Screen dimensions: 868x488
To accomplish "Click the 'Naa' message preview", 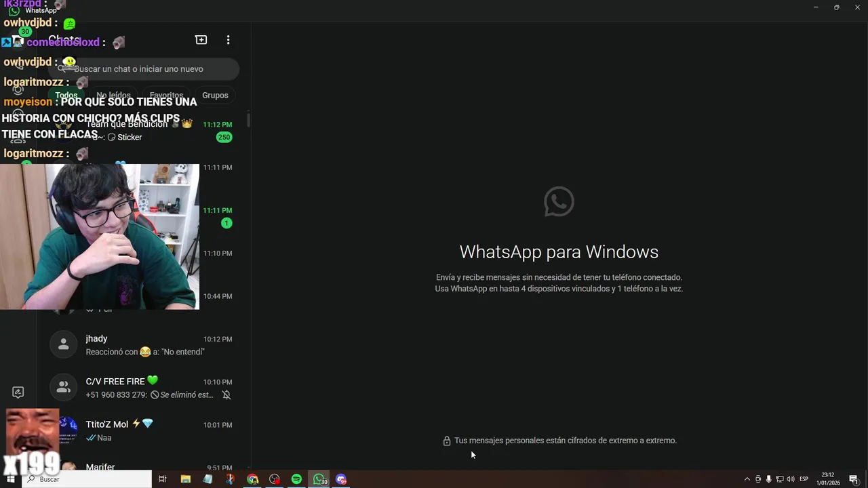I will (x=98, y=438).
